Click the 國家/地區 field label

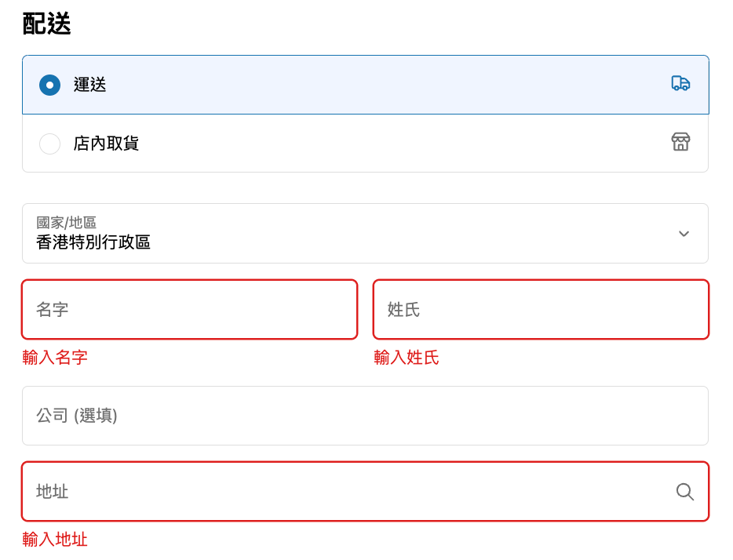pos(67,223)
